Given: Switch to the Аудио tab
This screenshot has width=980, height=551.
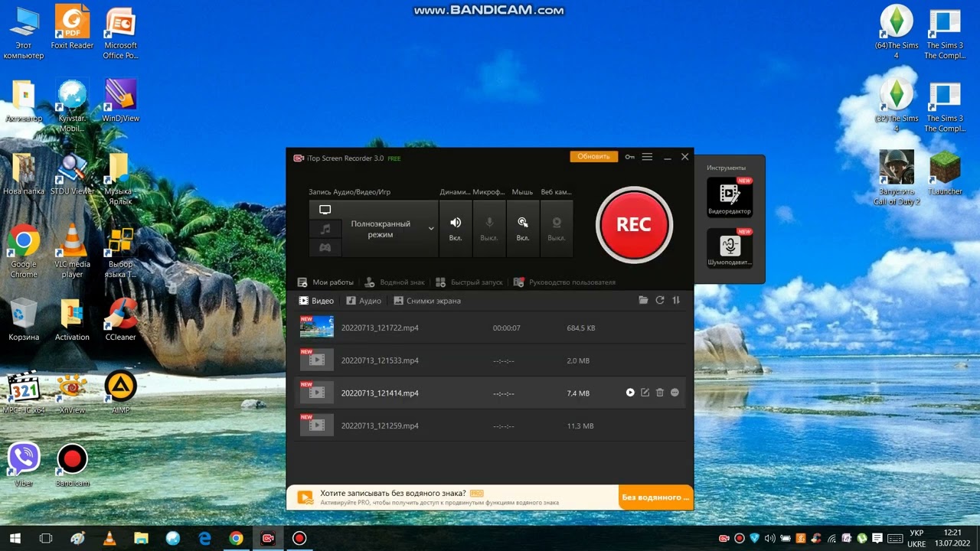Looking at the screenshot, I should click(x=364, y=301).
